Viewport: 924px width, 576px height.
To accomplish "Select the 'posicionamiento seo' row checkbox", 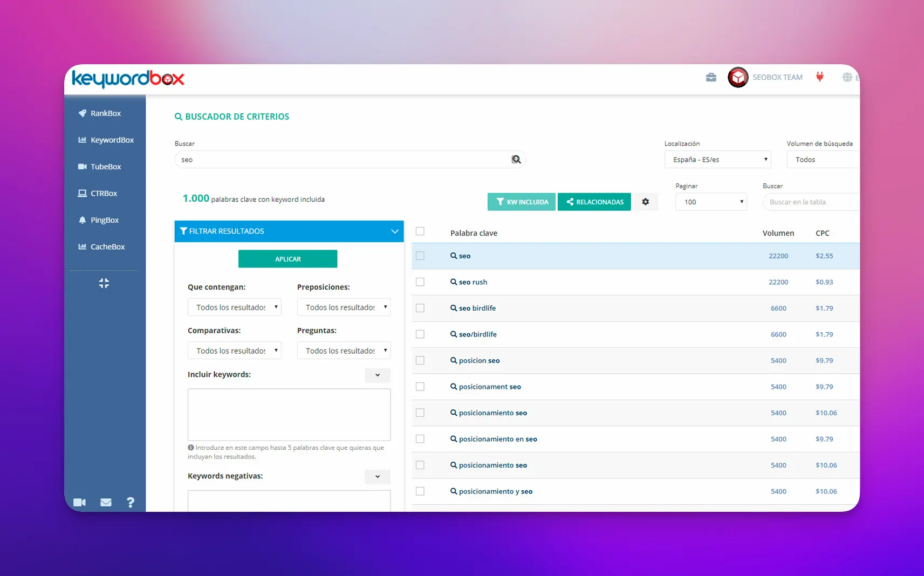I will pos(421,413).
